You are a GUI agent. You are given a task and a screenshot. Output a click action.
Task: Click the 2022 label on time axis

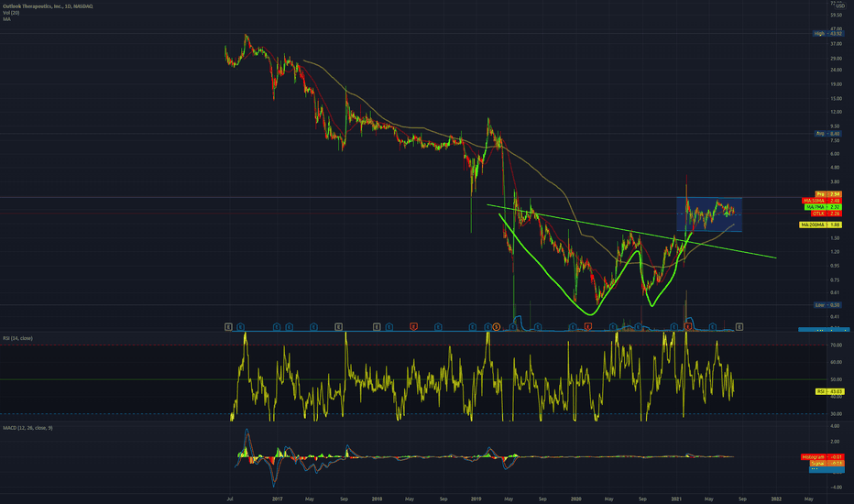point(776,499)
